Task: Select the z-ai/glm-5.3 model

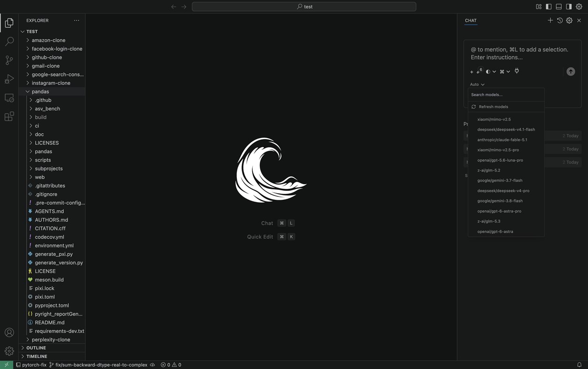Action: 506,221
